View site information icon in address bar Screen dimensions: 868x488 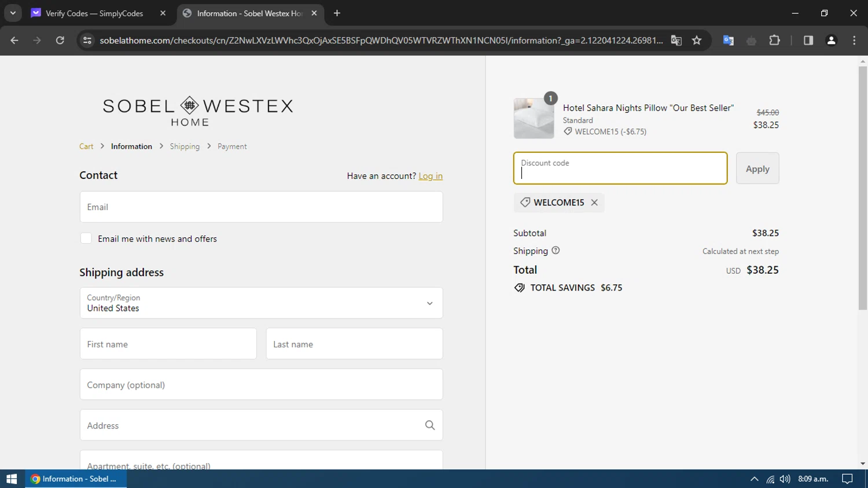(x=87, y=41)
